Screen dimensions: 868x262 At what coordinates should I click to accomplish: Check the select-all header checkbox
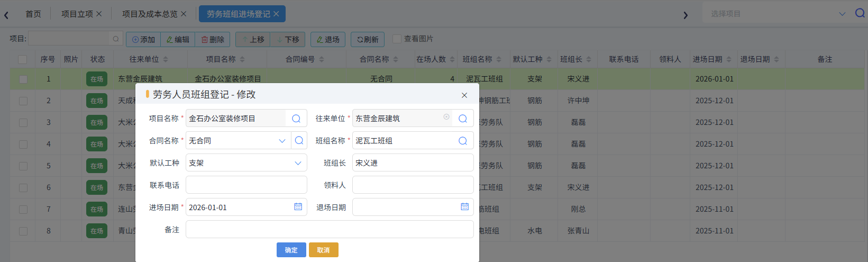pos(23,59)
